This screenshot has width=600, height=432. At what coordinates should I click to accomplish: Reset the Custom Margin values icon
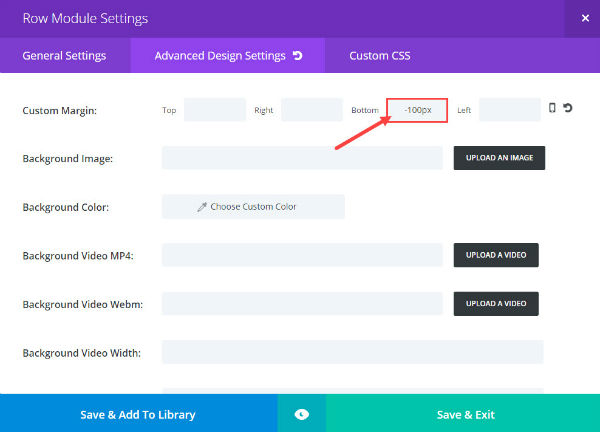click(568, 108)
